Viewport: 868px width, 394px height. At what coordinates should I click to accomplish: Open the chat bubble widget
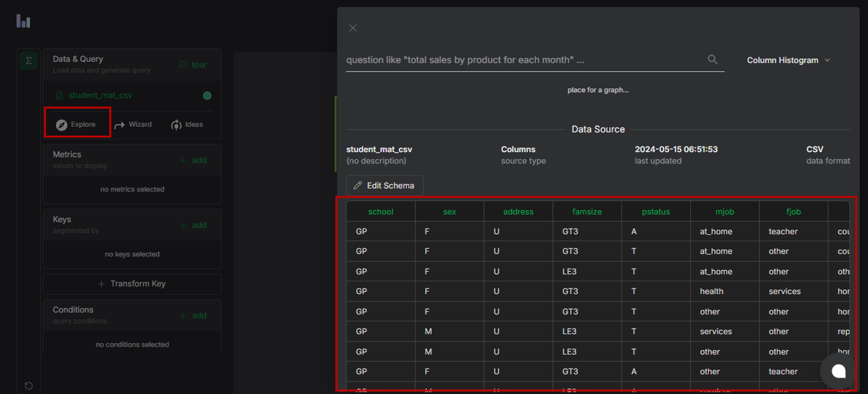[x=838, y=372]
